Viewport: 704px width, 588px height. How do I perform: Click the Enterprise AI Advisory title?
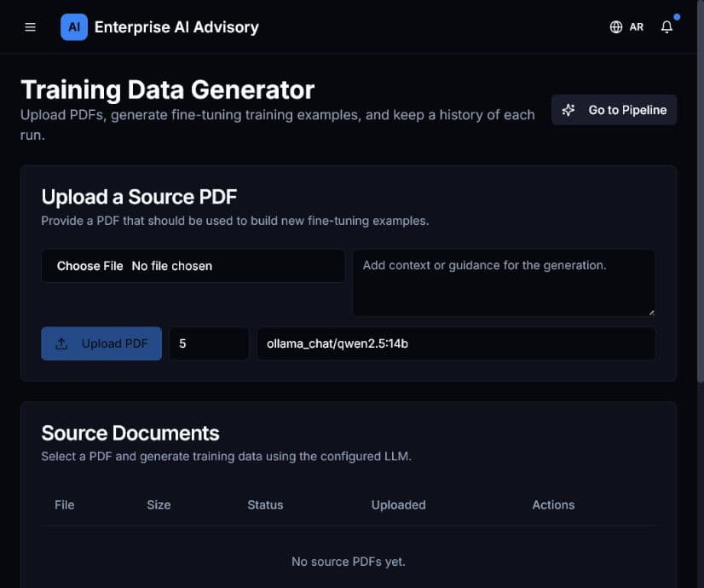click(176, 27)
